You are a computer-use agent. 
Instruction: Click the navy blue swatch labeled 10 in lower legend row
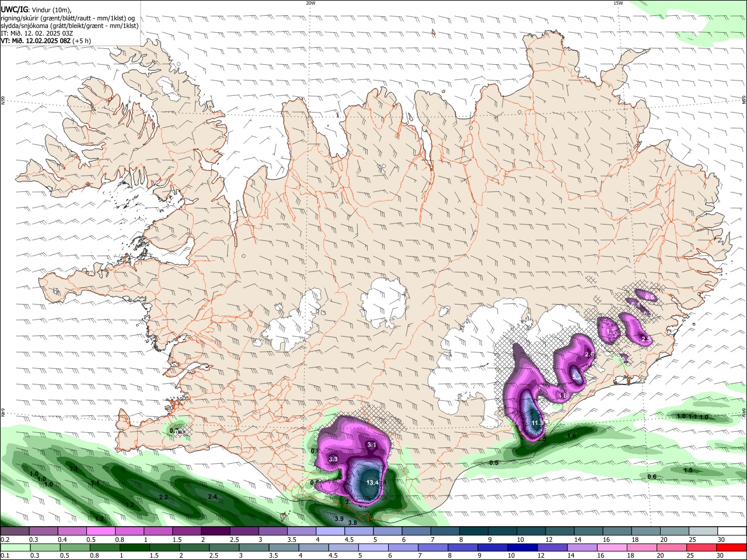[521, 547]
